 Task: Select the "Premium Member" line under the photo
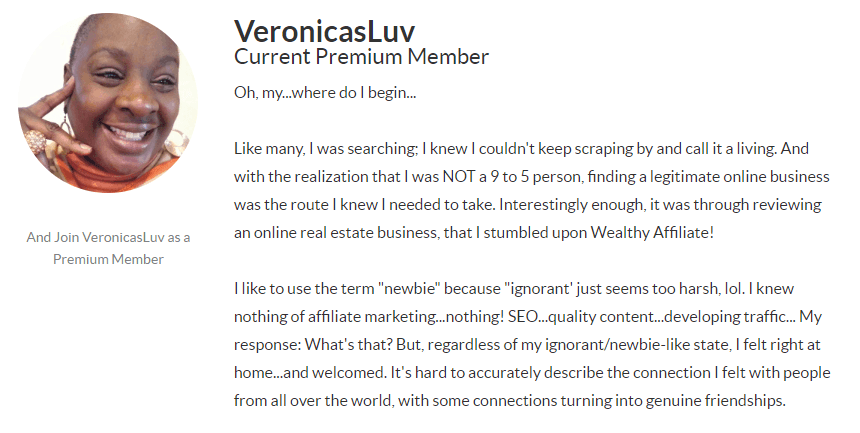click(x=108, y=259)
